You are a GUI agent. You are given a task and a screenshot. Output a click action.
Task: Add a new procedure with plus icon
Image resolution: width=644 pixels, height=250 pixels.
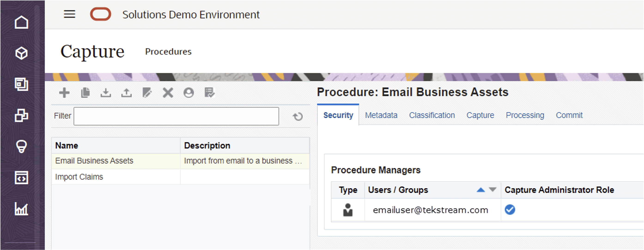pyautogui.click(x=64, y=93)
